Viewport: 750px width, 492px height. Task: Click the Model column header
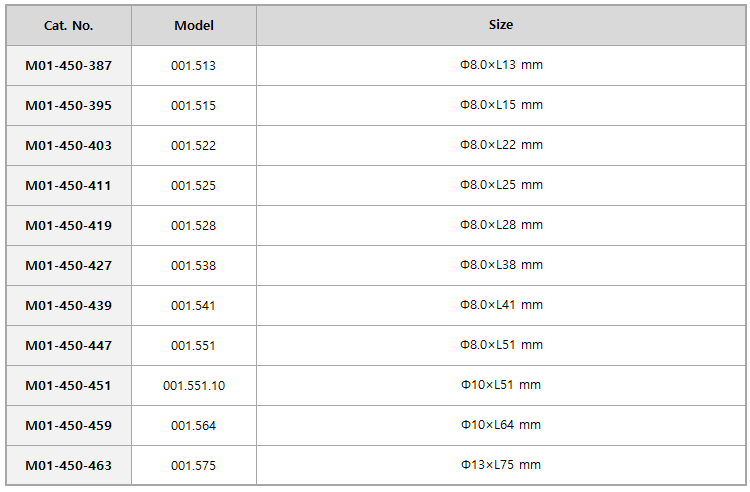[194, 25]
